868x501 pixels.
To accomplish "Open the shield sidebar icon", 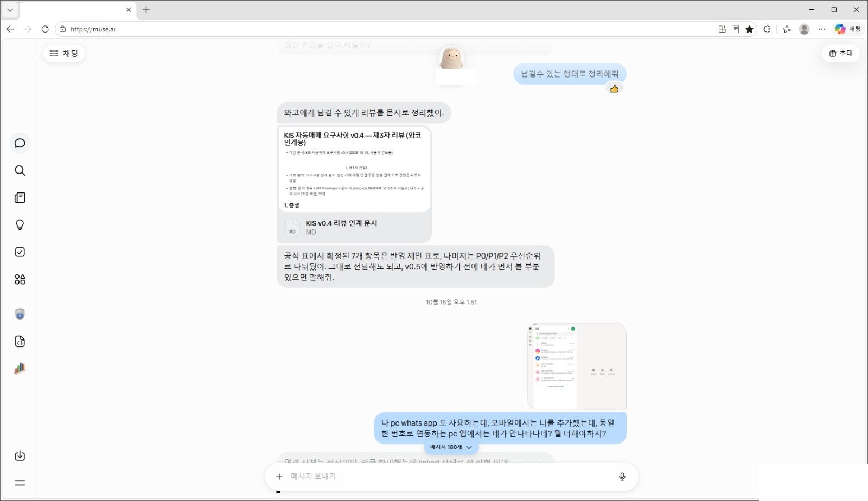I will tap(20, 314).
